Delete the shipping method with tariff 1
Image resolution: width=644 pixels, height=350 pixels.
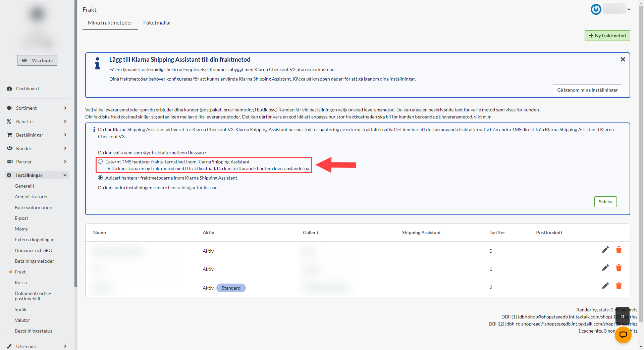pyautogui.click(x=619, y=268)
